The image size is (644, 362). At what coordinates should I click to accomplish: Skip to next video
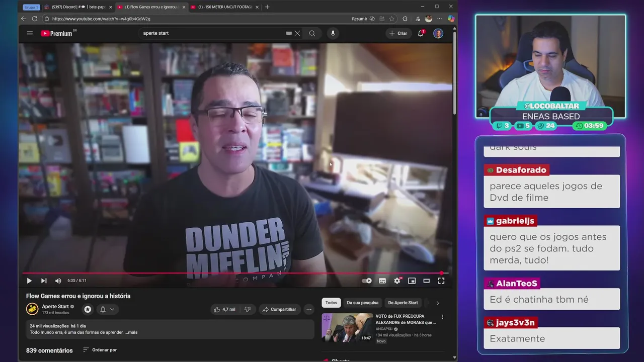[x=44, y=281]
